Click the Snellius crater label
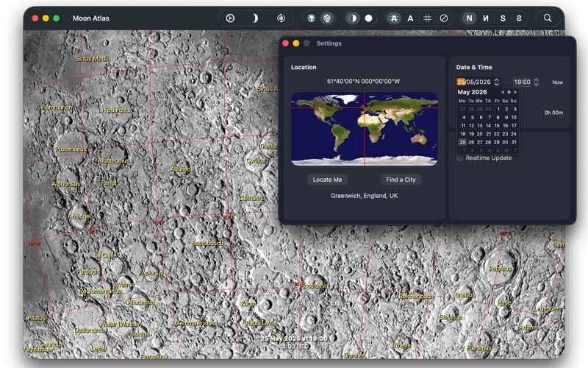The height and width of the screenshot is (368, 588). [465, 295]
